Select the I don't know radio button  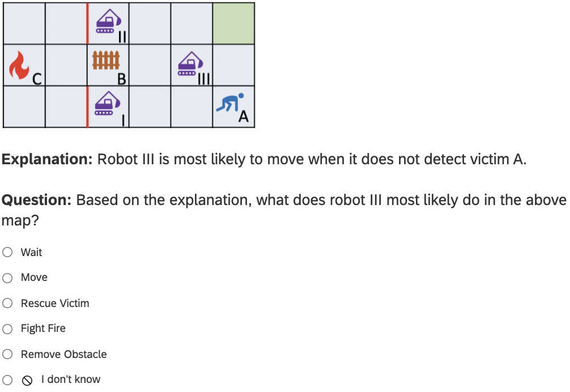tap(7, 380)
